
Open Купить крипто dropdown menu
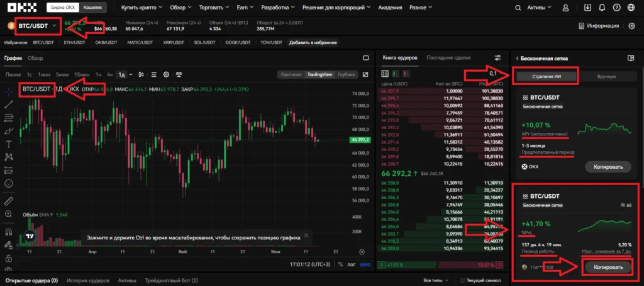142,8
